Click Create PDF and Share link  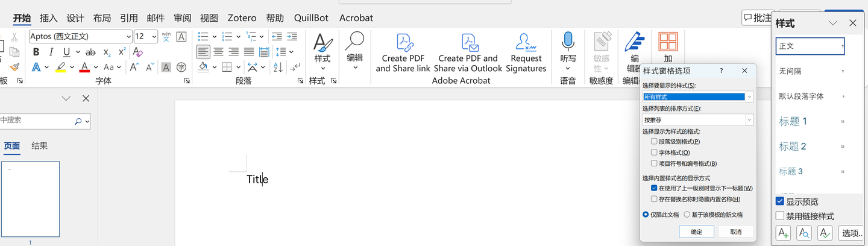[403, 53]
